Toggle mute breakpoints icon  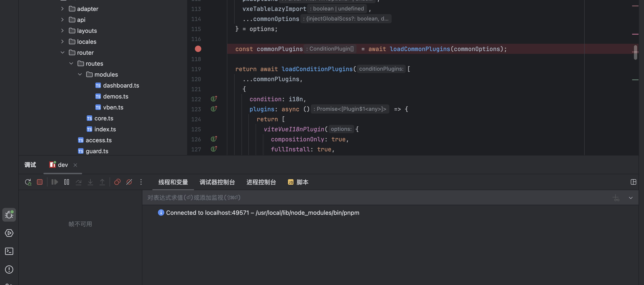click(129, 182)
